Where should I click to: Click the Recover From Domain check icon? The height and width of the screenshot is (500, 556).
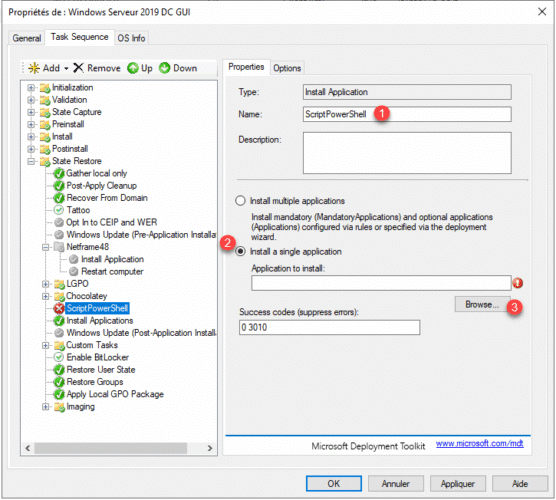coord(59,198)
